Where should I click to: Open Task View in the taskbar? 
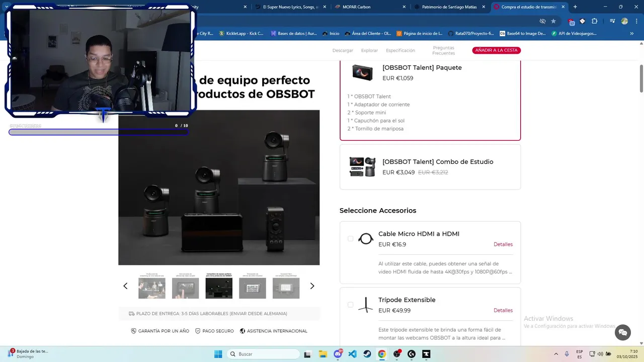tap(307, 354)
